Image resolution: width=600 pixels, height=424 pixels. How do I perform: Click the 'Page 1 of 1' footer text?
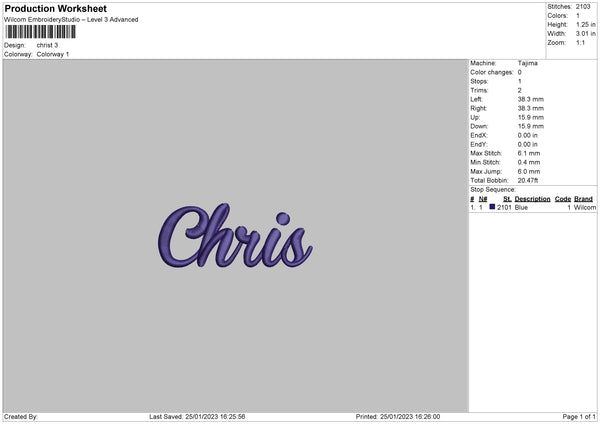[x=579, y=417]
